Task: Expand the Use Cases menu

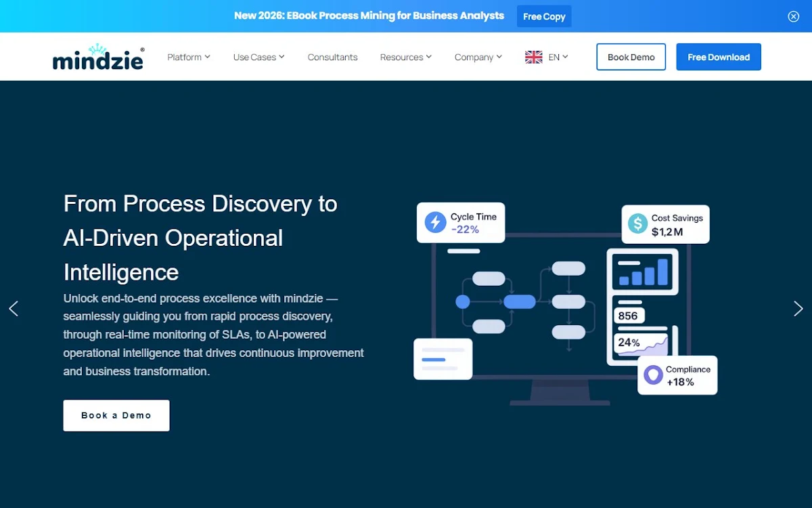Action: point(258,57)
